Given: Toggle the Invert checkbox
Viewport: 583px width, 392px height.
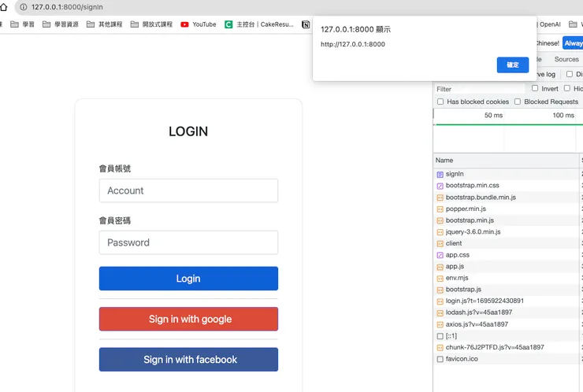Looking at the screenshot, I should click(535, 88).
